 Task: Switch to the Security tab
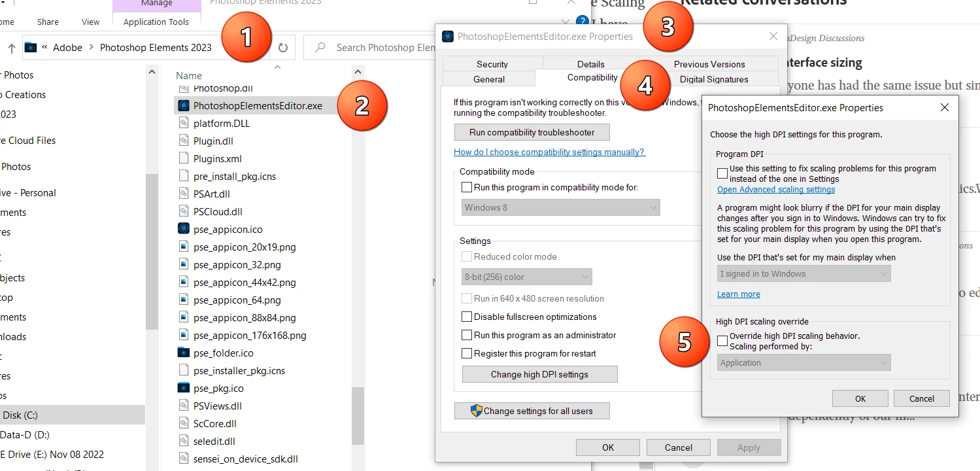pos(492,63)
